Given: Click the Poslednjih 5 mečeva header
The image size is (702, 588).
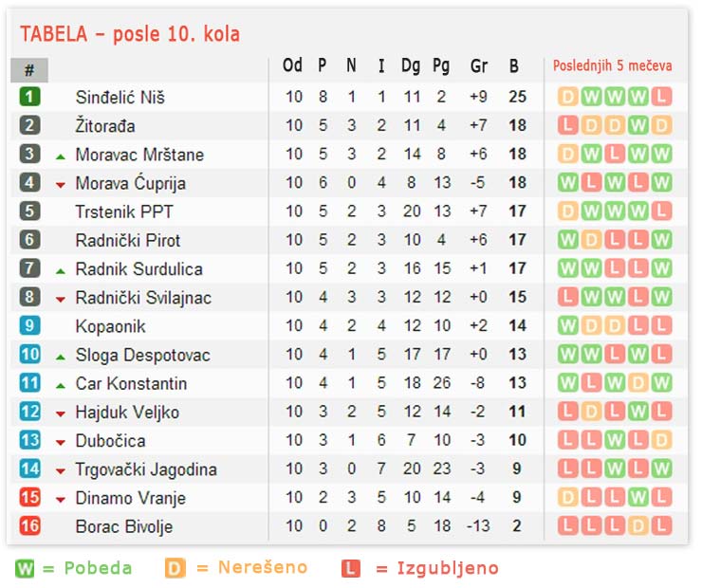Looking at the screenshot, I should [x=613, y=66].
